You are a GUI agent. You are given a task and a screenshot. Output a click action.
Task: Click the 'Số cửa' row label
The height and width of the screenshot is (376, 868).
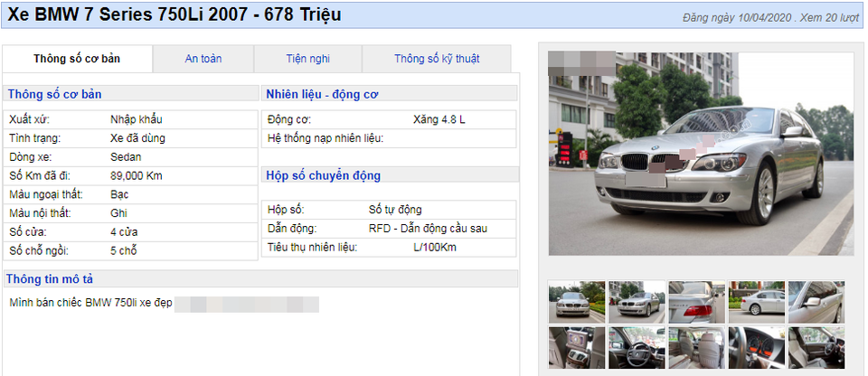pos(26,232)
